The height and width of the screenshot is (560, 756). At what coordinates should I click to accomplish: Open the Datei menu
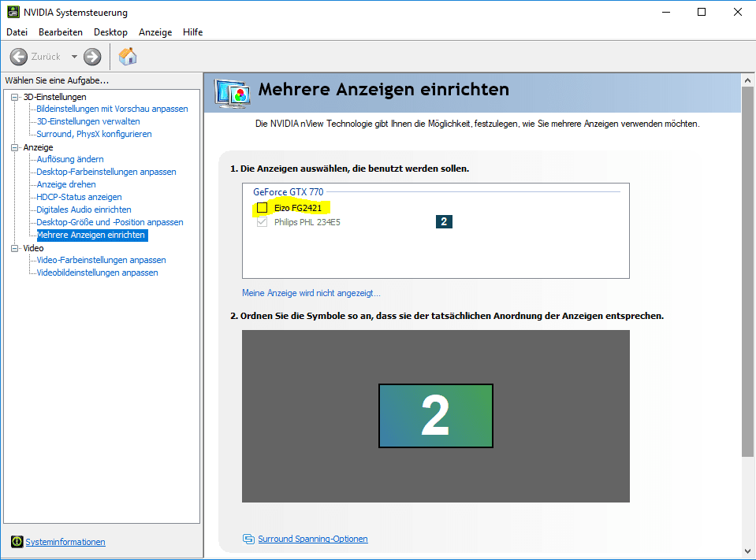click(x=17, y=32)
